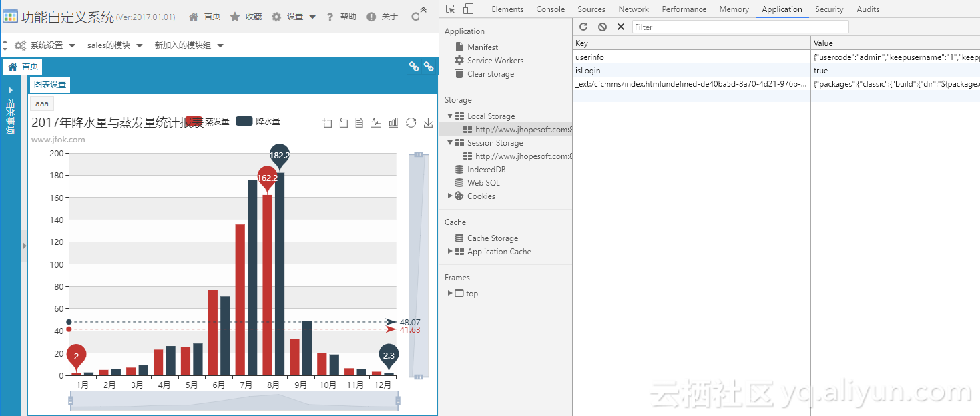Expand the 相关事项 side panel arrow
Viewport: 980px width, 416px height.
[11, 90]
